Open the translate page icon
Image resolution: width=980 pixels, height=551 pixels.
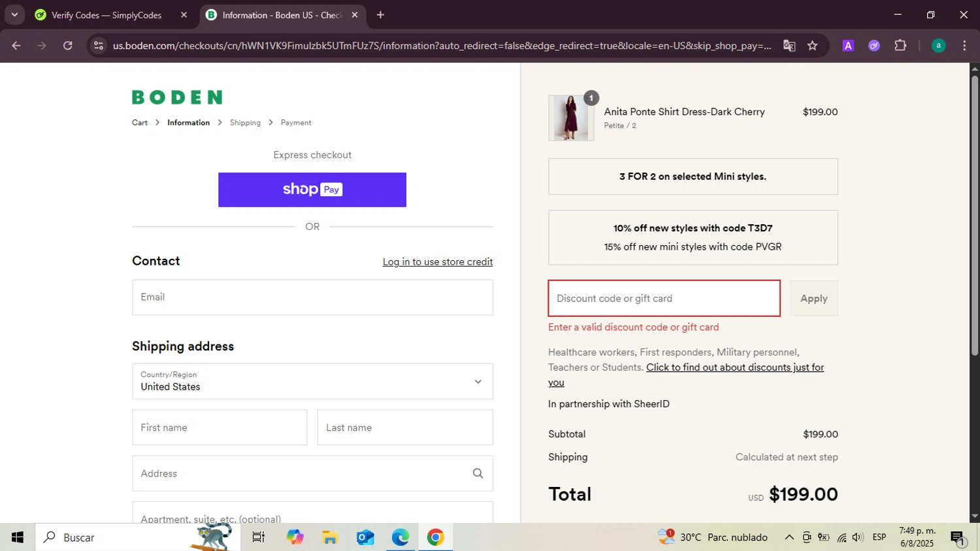point(789,46)
